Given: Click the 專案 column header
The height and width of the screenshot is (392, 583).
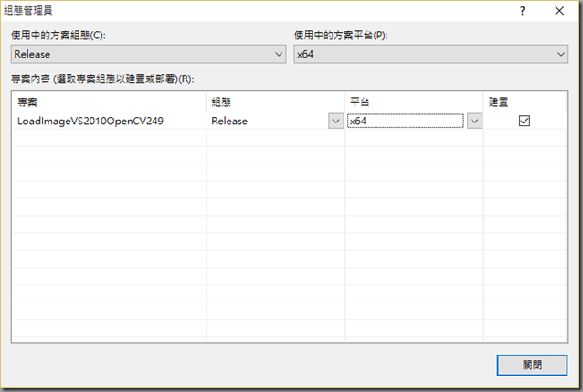Looking at the screenshot, I should coord(110,102).
